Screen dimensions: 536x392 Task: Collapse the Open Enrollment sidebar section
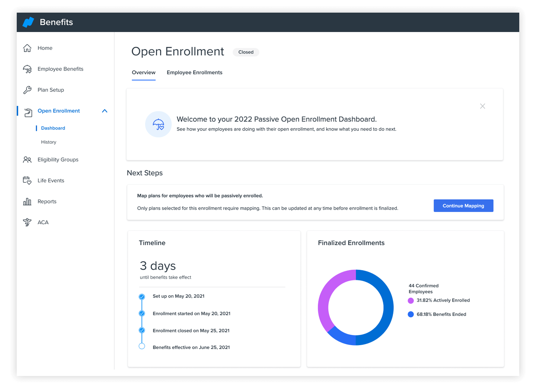(x=105, y=111)
